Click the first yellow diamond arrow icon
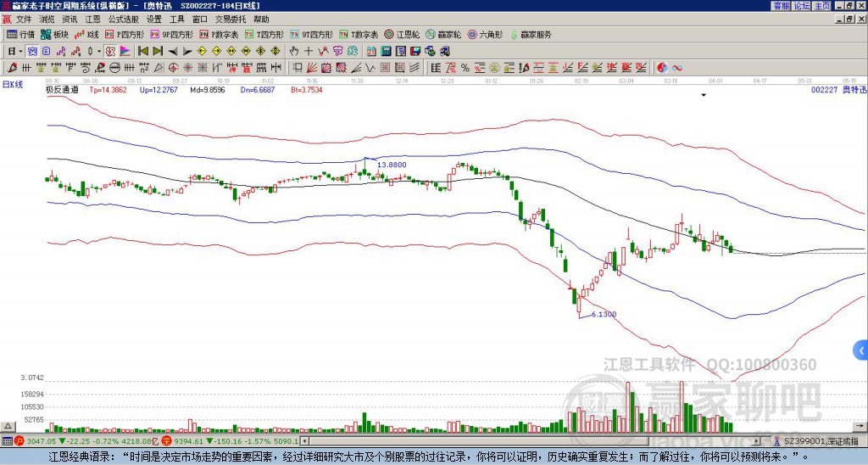Image resolution: width=868 pixels, height=465 pixels. (x=202, y=52)
